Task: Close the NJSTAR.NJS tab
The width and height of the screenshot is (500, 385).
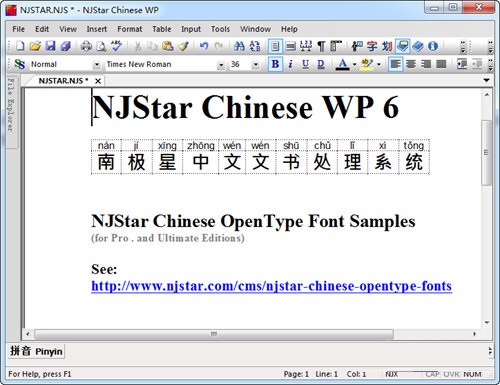Action: click(98, 81)
